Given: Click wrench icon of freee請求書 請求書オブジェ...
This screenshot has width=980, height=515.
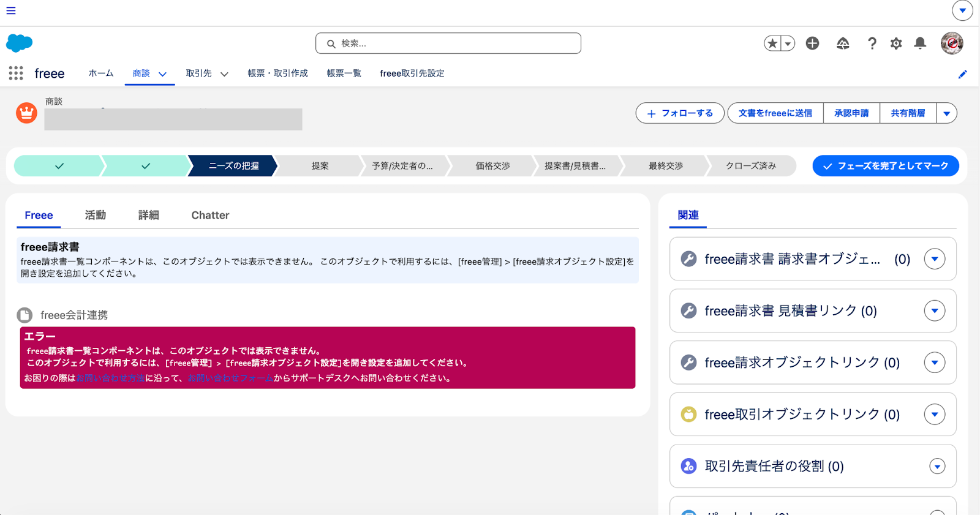Looking at the screenshot, I should (689, 259).
